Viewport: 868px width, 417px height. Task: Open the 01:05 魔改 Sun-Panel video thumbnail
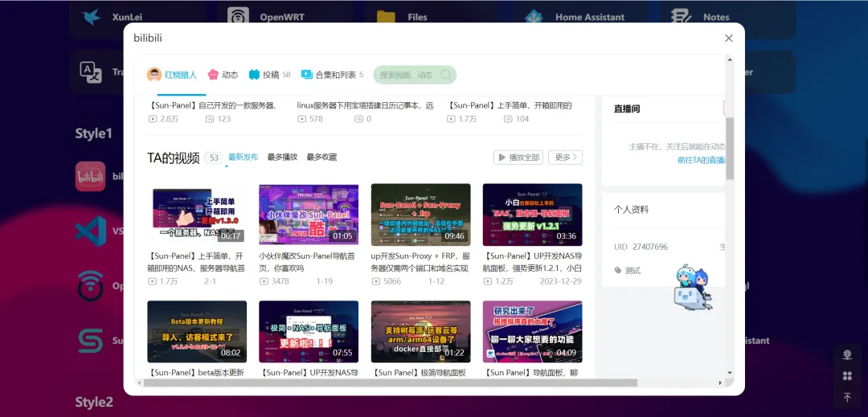309,215
